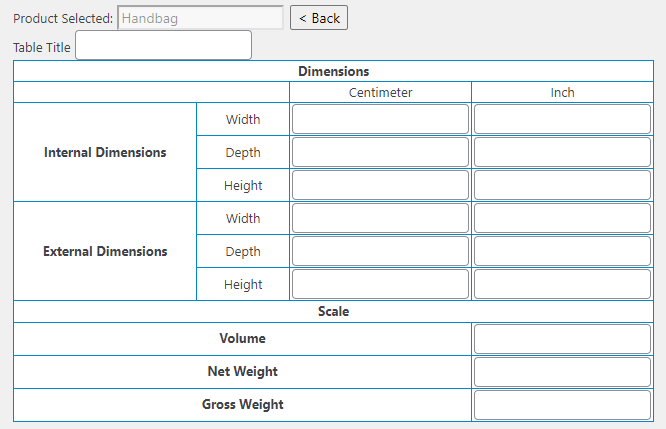Select External Depth centimeter field

(380, 251)
